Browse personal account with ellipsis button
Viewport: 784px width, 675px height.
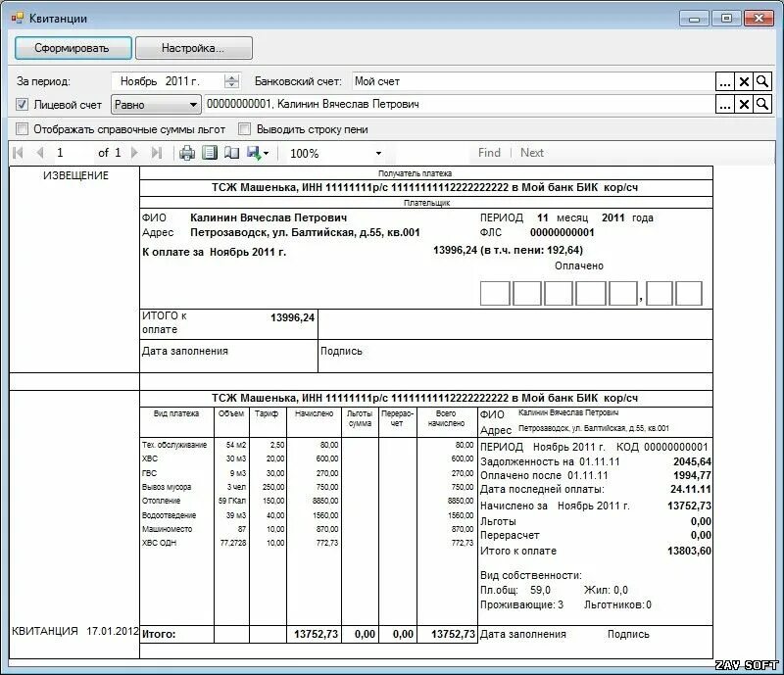[x=725, y=104]
